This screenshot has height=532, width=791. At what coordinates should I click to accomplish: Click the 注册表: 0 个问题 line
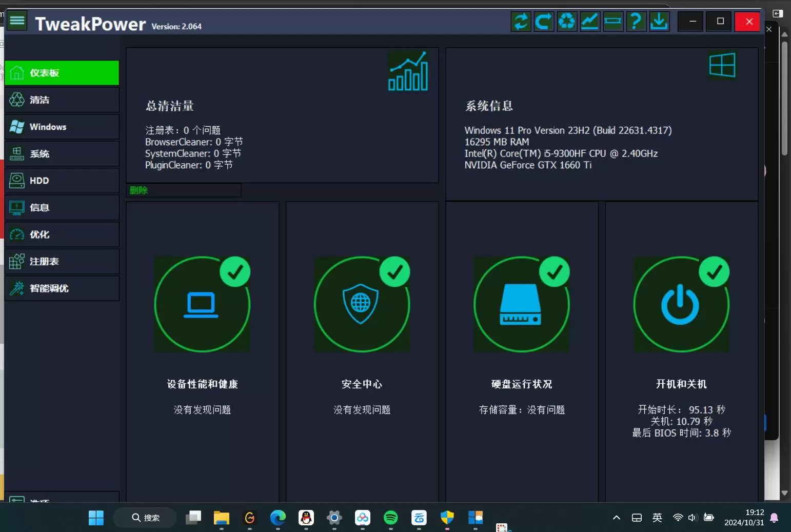183,130
